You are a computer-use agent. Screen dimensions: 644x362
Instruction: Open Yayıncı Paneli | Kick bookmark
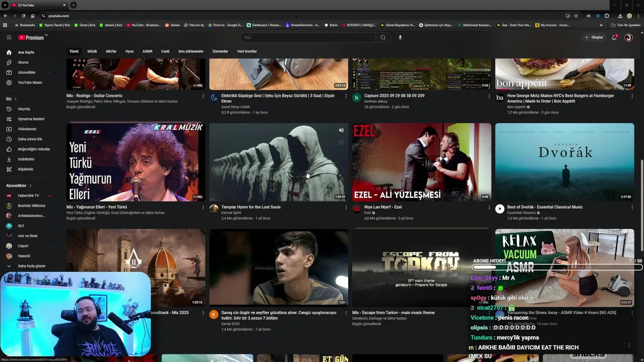[54, 25]
